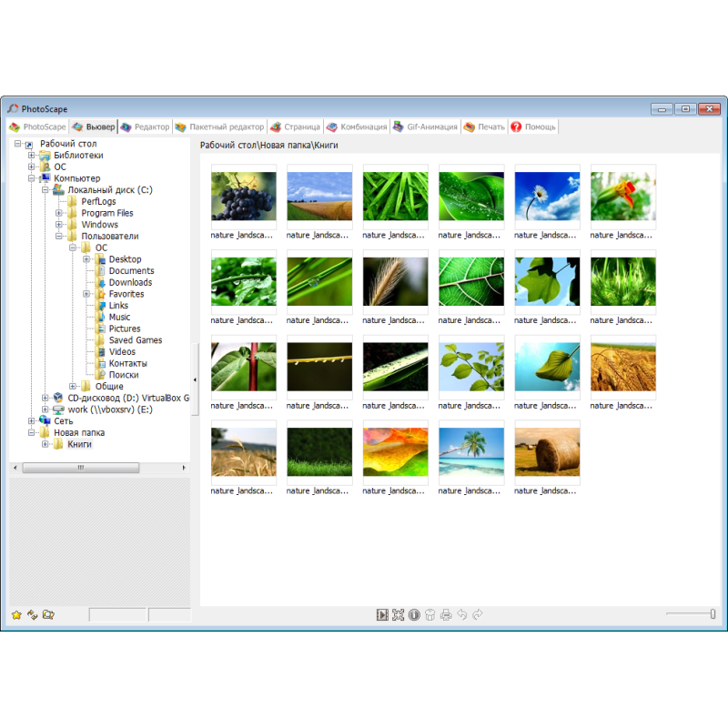The image size is (728, 728).
Task: Click the folder tree horizontal scrollbar
Action: click(80, 468)
